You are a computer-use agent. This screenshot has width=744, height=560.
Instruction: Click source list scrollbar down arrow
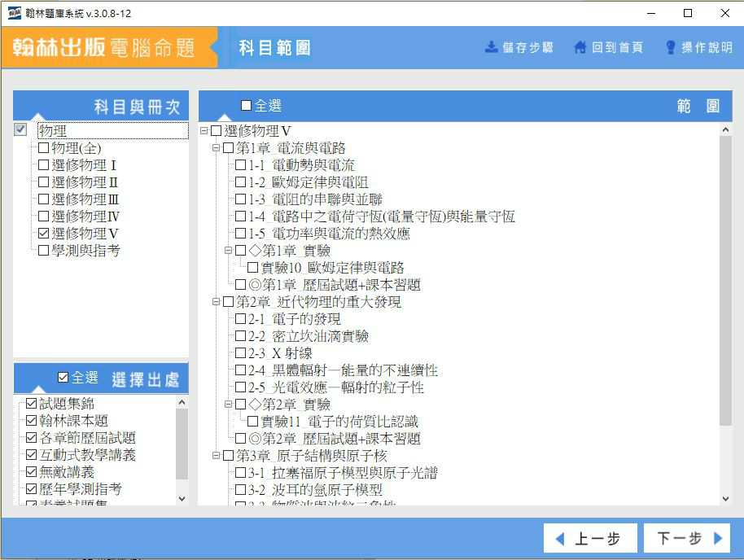[182, 498]
